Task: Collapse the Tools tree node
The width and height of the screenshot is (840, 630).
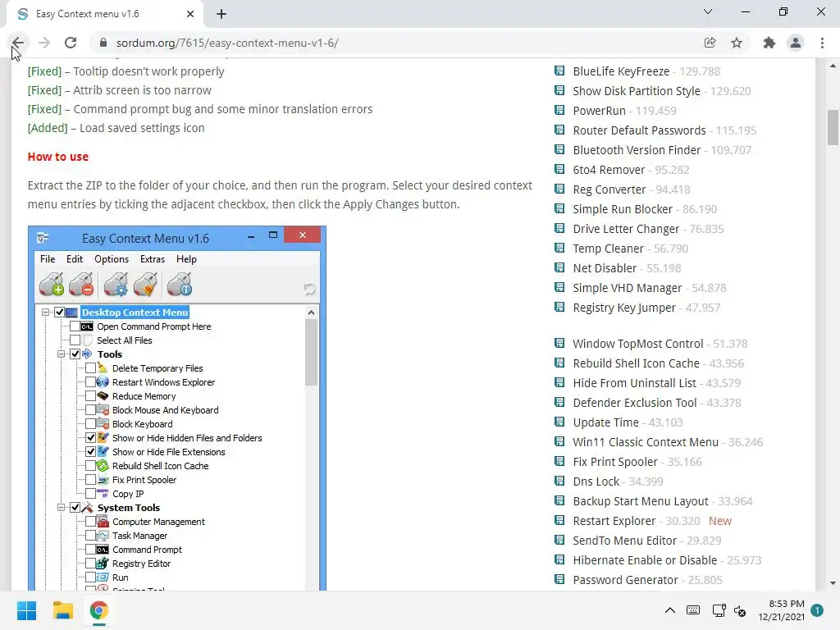Action: point(61,354)
